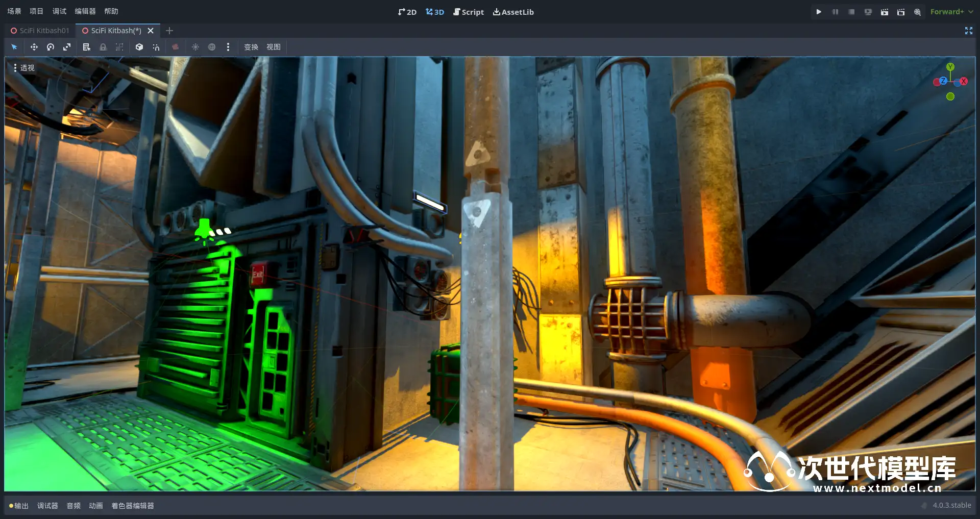
Task: Open the 输出 output panel
Action: 18,506
